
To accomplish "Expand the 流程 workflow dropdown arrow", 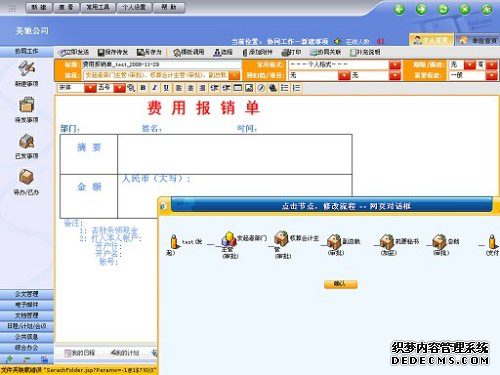I will point(235,75).
